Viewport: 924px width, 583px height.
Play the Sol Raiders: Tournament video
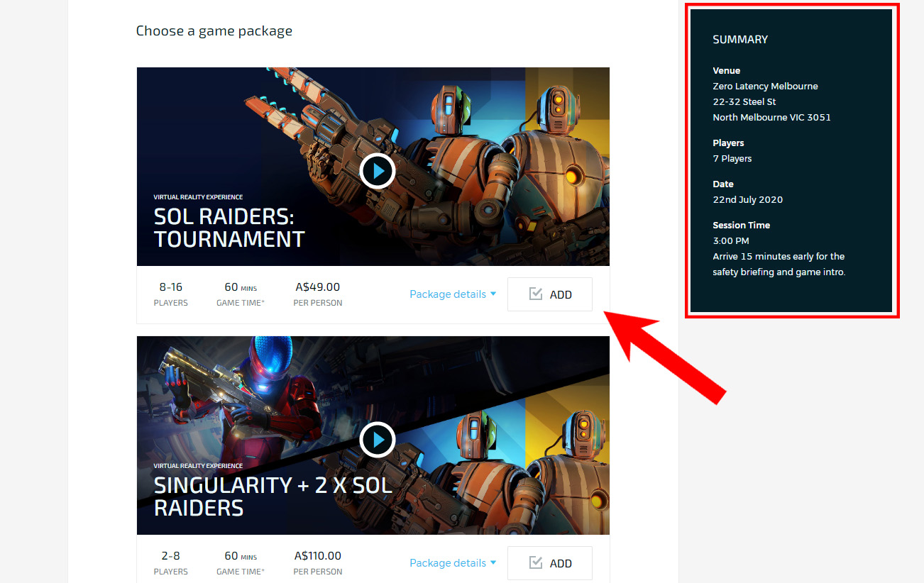(377, 171)
